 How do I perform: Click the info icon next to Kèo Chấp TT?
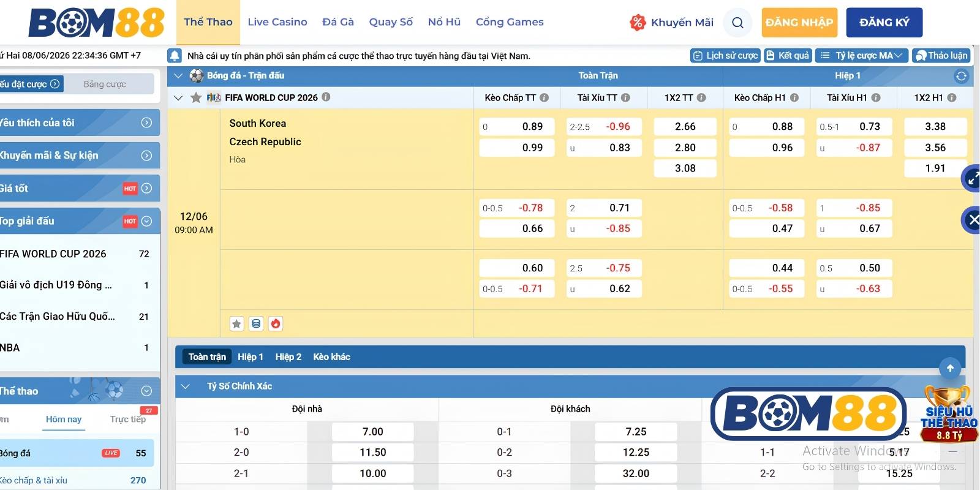[x=544, y=97]
